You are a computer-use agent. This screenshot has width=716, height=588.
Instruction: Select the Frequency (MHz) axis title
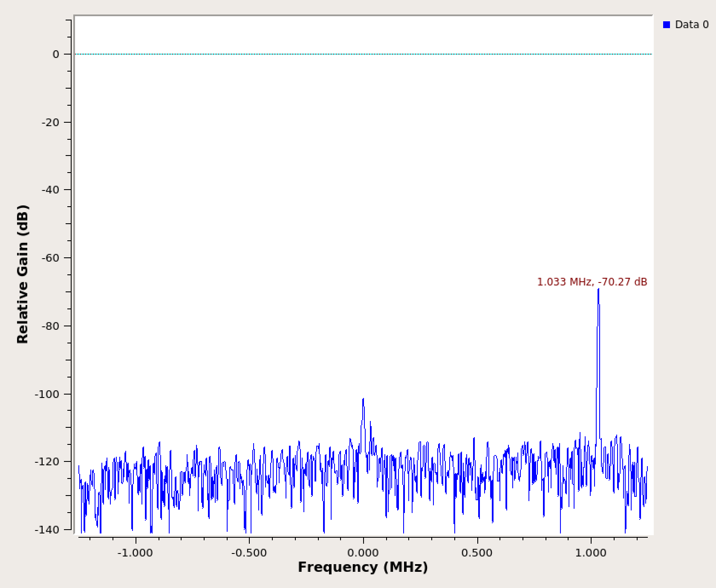(363, 567)
